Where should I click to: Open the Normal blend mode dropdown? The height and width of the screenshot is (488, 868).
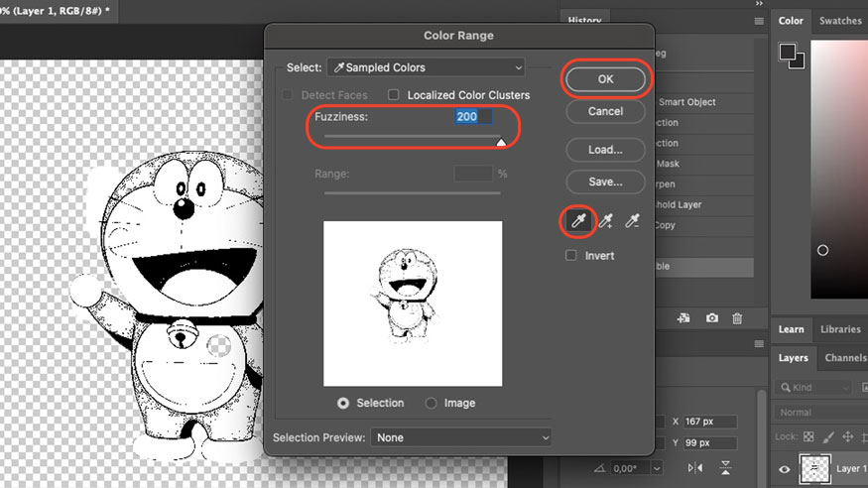821,413
